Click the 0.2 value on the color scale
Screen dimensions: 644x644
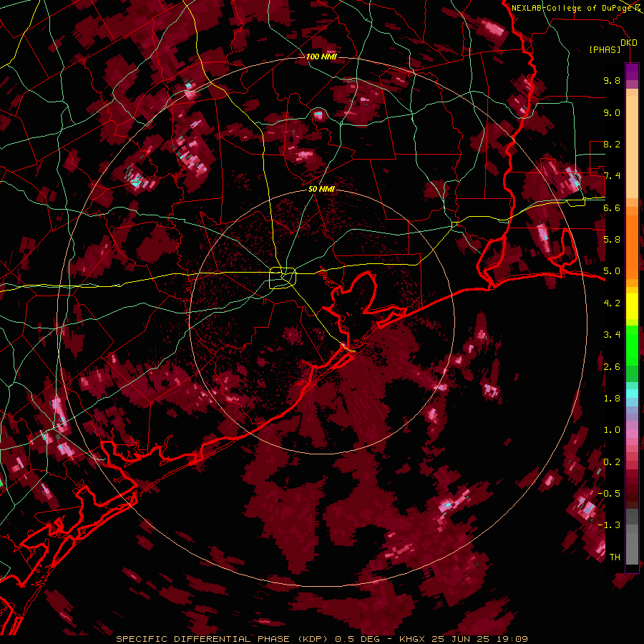[612, 462]
